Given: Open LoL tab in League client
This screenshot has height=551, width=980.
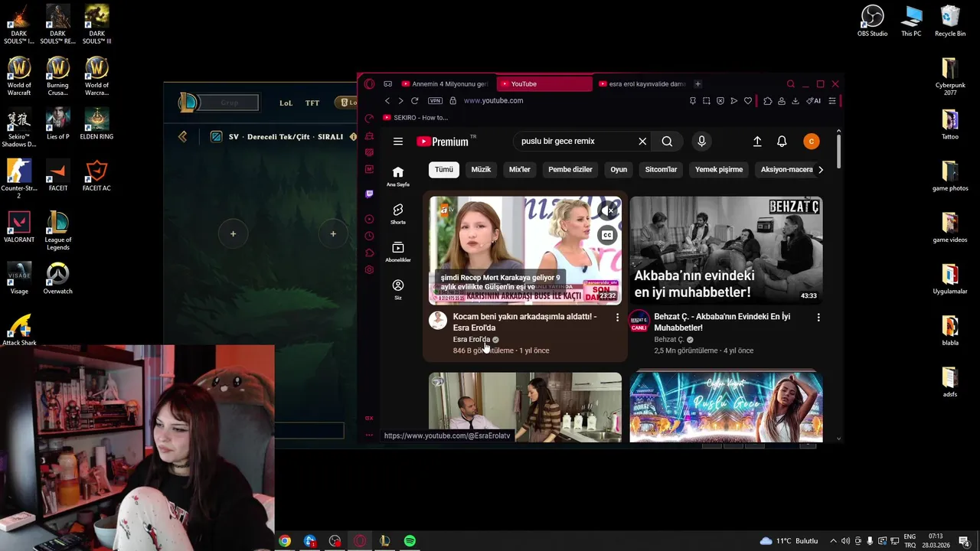Looking at the screenshot, I should point(286,103).
